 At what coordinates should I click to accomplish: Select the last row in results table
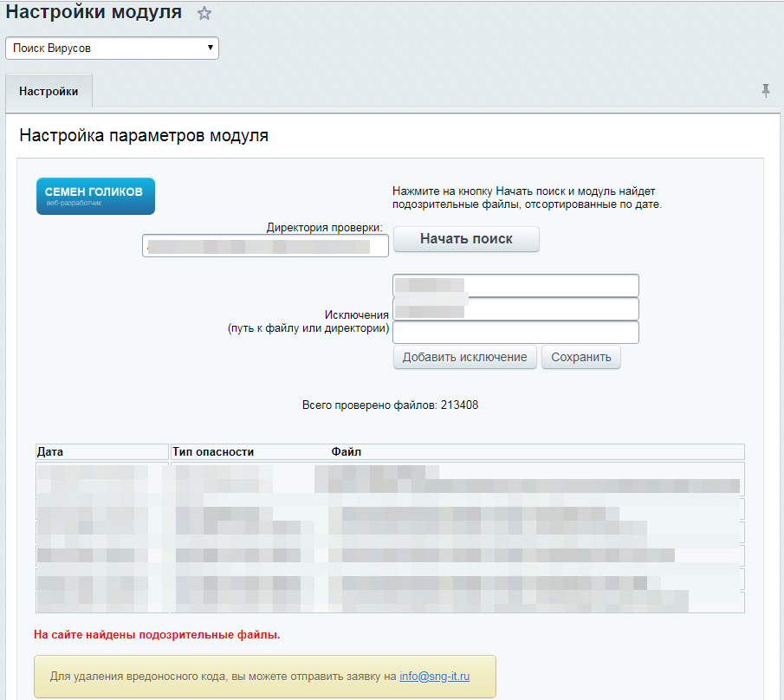tap(390, 601)
